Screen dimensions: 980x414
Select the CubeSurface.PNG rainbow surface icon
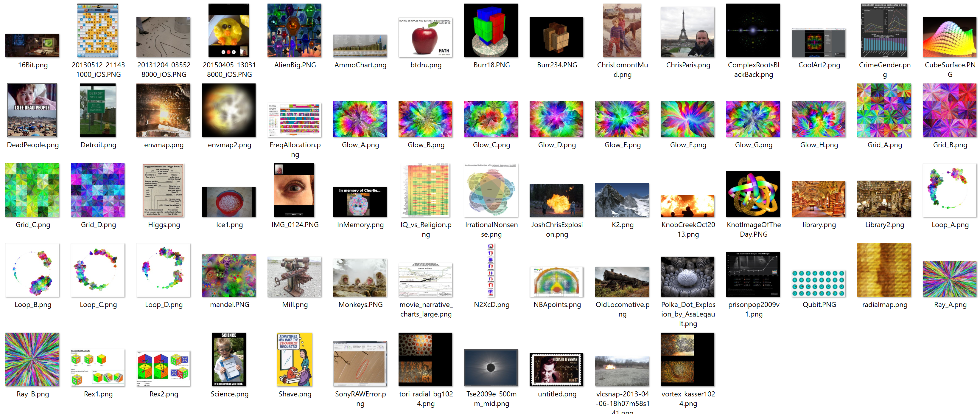tap(949, 37)
